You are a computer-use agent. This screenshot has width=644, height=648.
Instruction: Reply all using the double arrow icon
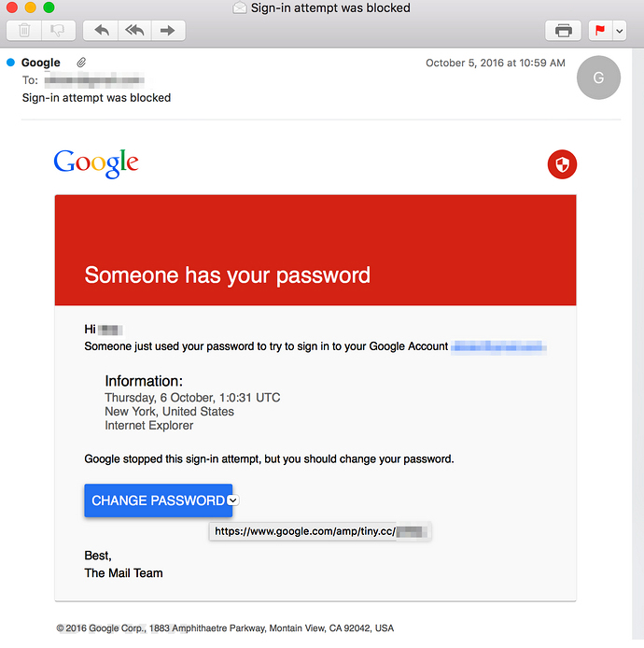[134, 31]
